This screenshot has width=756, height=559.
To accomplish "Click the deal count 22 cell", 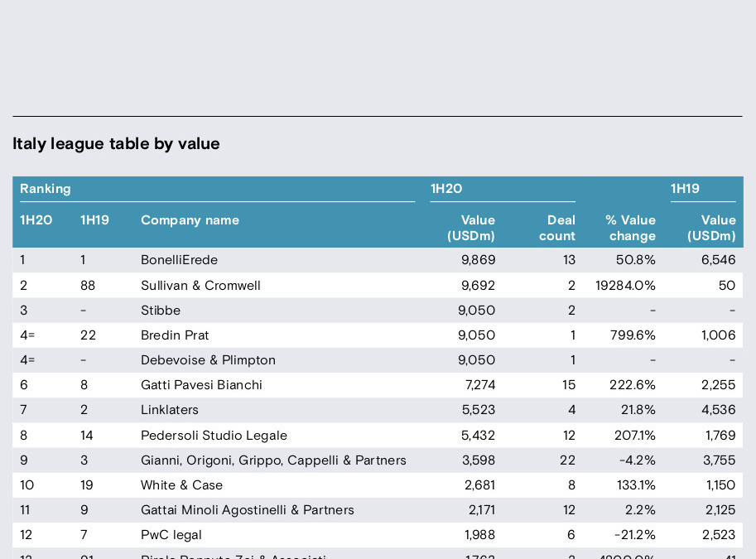I will click(567, 460).
